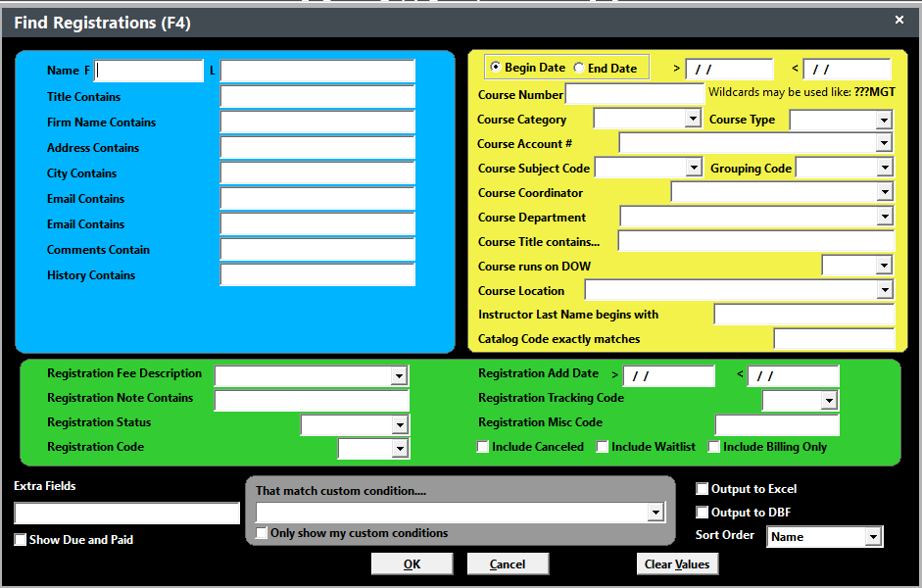Check the Include Billing Only option

click(x=713, y=447)
